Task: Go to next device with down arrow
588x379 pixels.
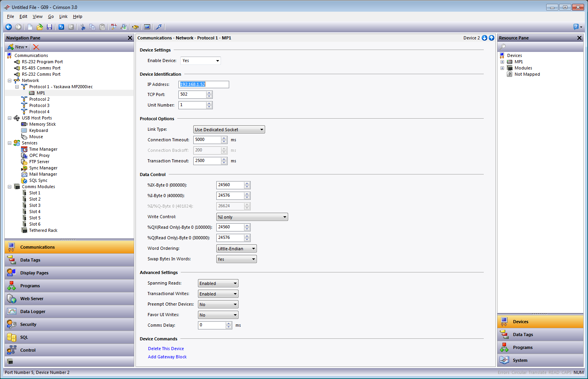Action: point(485,38)
